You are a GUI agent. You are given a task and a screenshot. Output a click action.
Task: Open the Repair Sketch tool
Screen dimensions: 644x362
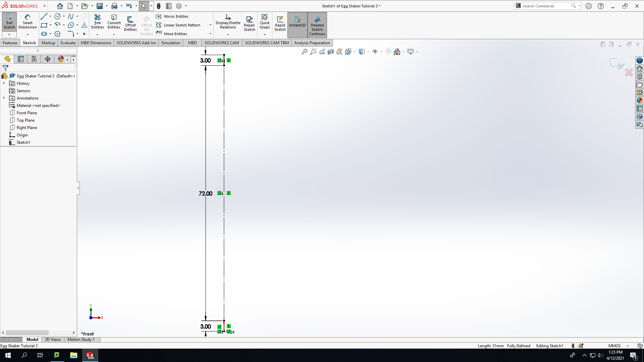(x=249, y=23)
